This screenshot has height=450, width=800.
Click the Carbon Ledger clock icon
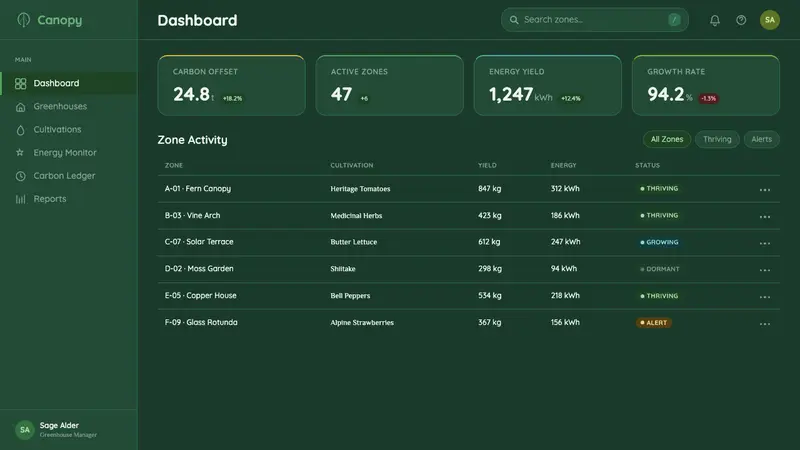coord(20,176)
